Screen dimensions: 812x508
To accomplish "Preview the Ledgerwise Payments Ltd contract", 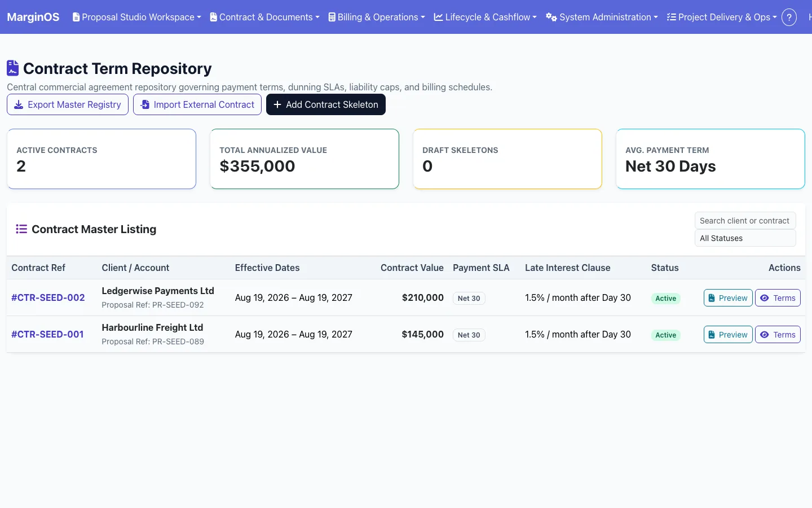I will tap(728, 298).
